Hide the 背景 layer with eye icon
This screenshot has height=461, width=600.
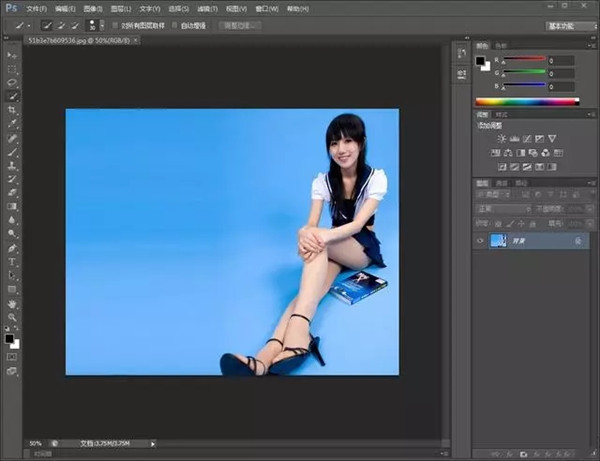tap(481, 241)
